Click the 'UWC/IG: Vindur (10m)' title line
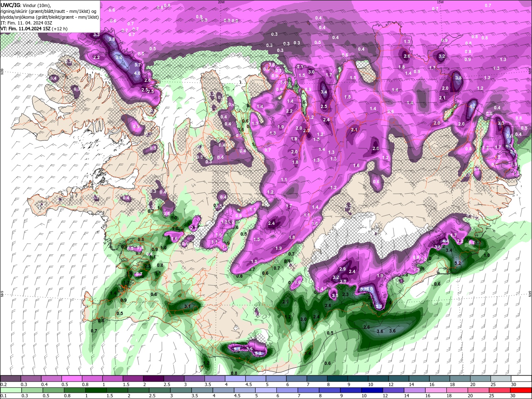The width and height of the screenshot is (532, 399). click(x=25, y=5)
